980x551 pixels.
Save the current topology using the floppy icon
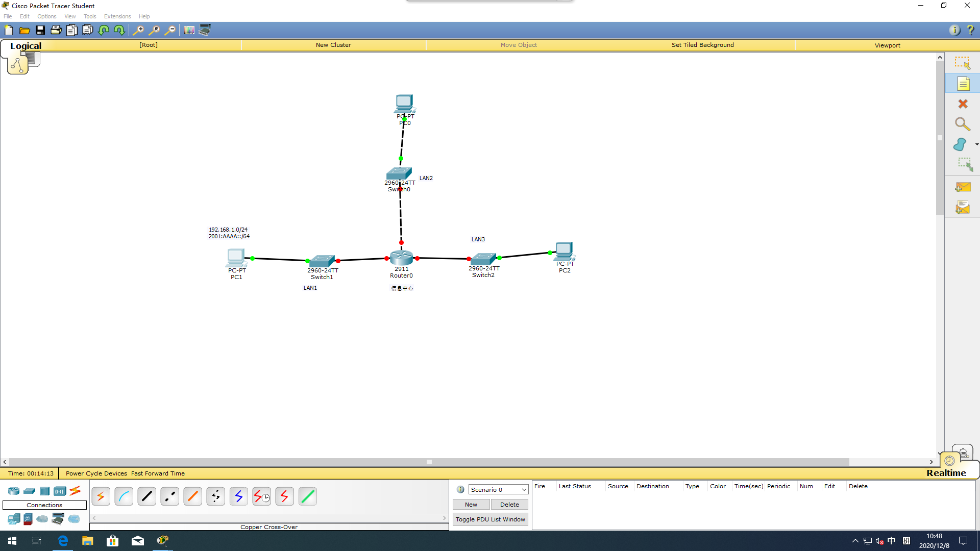[40, 30]
